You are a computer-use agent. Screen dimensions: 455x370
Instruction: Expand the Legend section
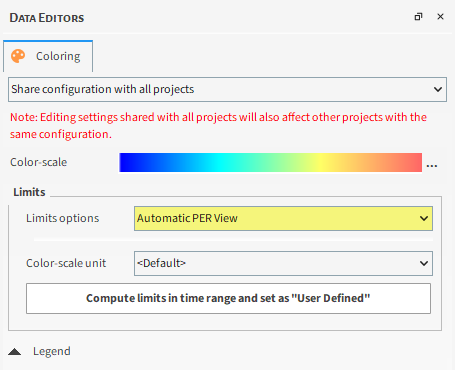tap(52, 351)
